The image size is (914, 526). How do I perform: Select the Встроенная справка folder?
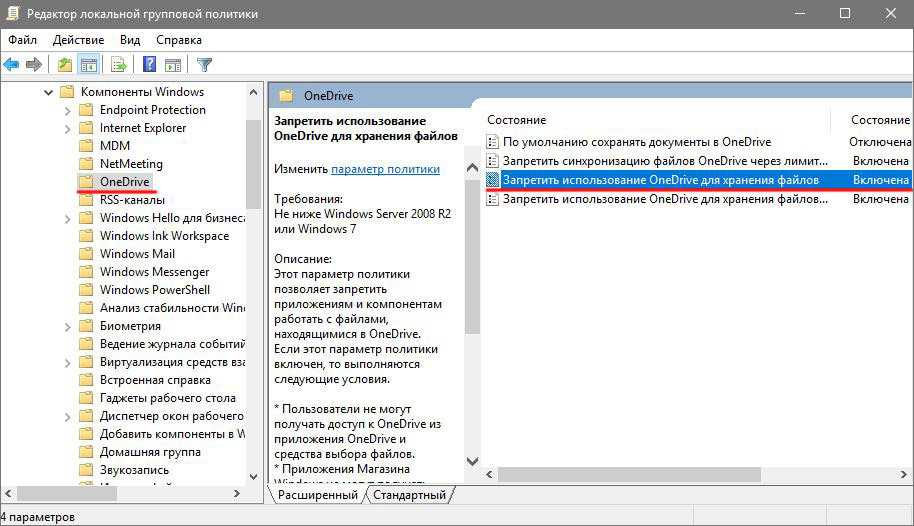point(155,380)
